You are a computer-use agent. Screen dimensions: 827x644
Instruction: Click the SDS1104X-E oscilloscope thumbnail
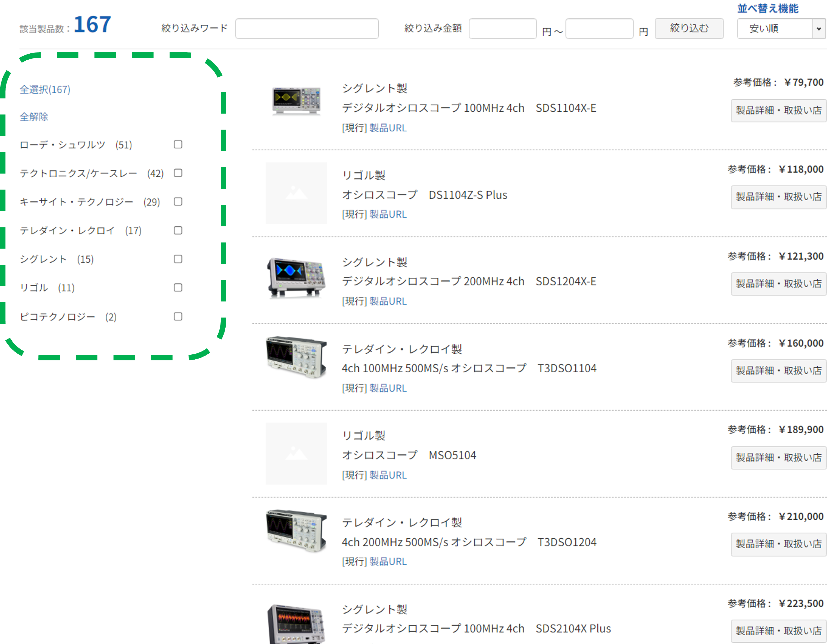296,101
